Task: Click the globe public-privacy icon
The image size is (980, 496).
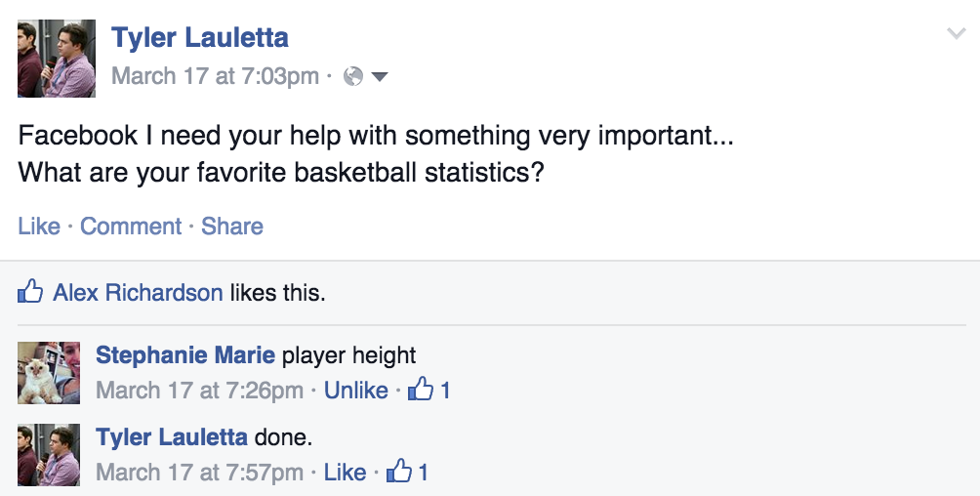Action: click(x=354, y=76)
